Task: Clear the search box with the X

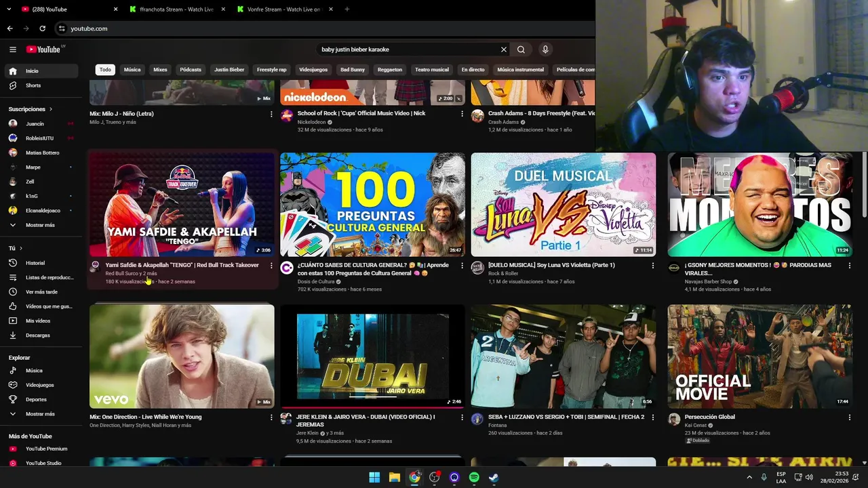Action: pyautogui.click(x=504, y=49)
